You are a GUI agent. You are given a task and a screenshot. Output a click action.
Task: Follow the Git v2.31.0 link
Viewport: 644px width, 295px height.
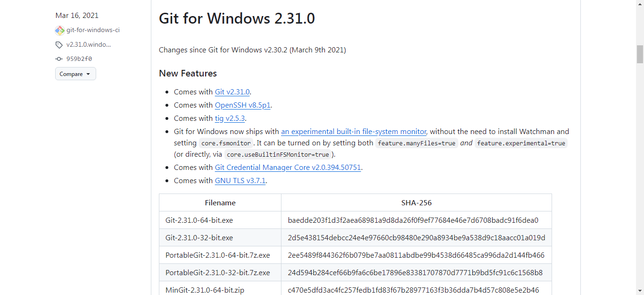(x=232, y=92)
